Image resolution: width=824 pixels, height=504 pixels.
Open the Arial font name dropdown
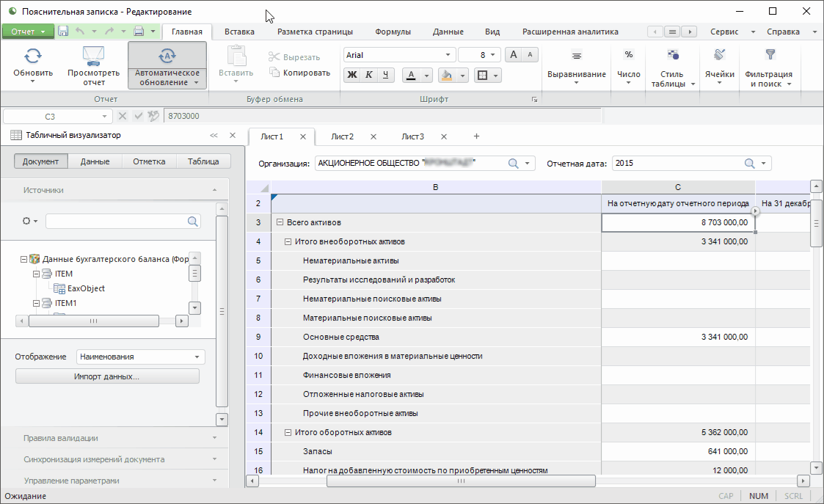[448, 55]
